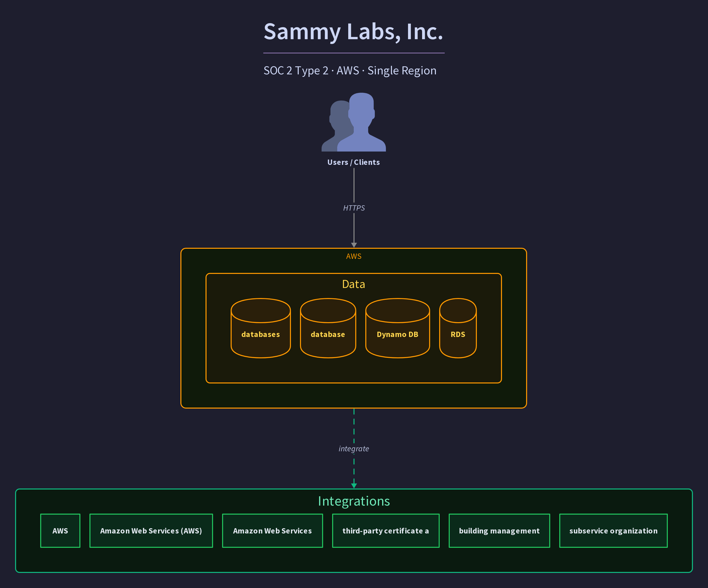Click the Users / Clients people icon

click(354, 122)
